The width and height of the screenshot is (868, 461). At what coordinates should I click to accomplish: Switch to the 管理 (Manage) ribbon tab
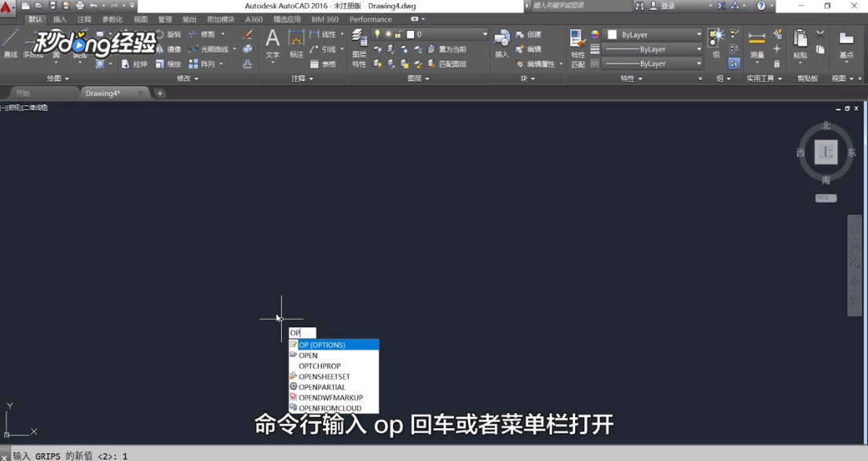coord(165,20)
